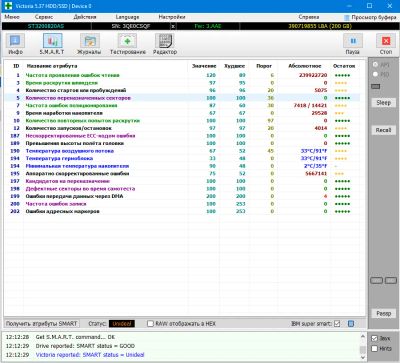Enable the Hints checkbox

[x=374, y=348]
